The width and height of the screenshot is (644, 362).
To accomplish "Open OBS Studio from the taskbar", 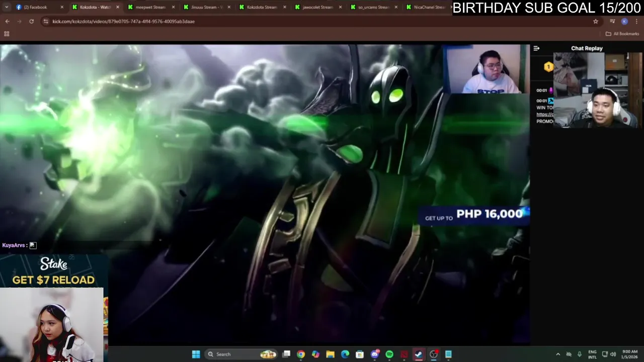I will point(434,354).
